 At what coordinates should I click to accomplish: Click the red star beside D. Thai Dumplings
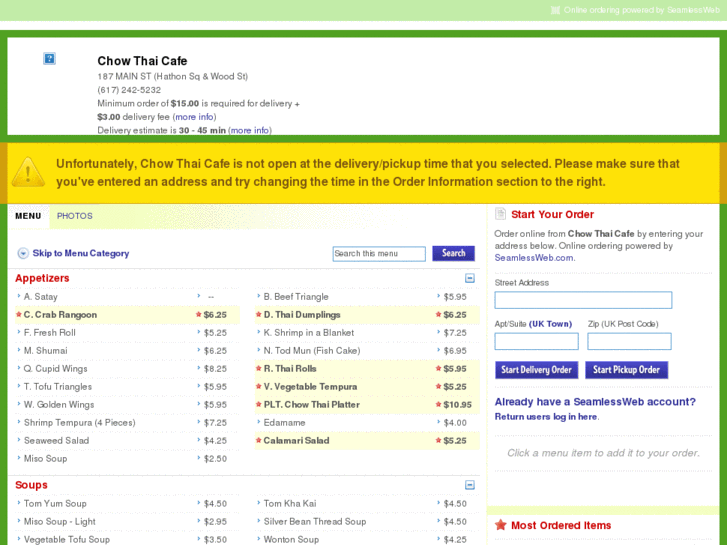point(259,314)
